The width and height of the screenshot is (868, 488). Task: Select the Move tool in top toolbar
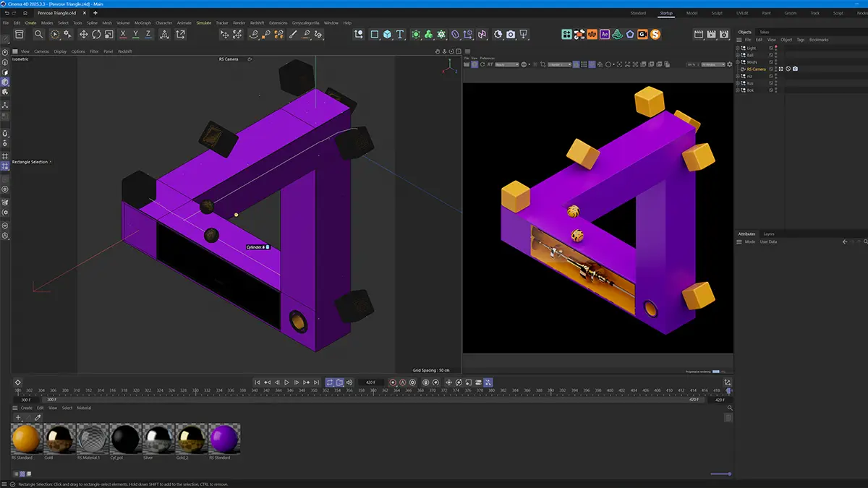point(83,34)
